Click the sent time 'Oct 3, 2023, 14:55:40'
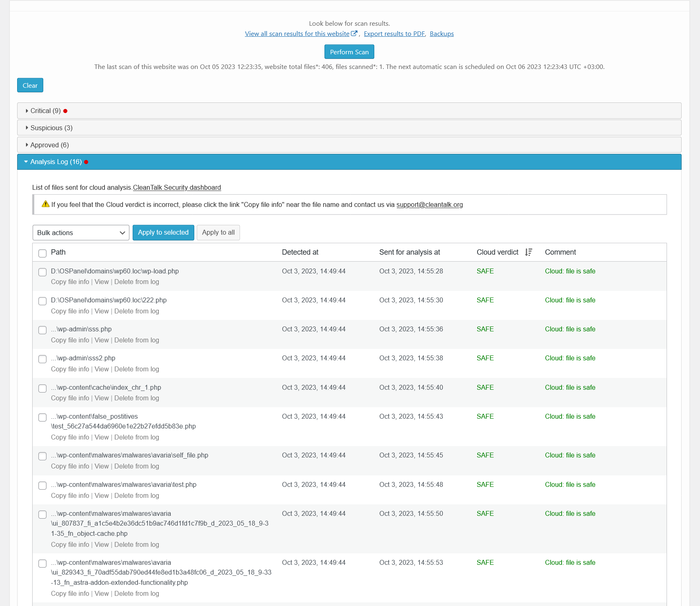 click(x=411, y=387)
